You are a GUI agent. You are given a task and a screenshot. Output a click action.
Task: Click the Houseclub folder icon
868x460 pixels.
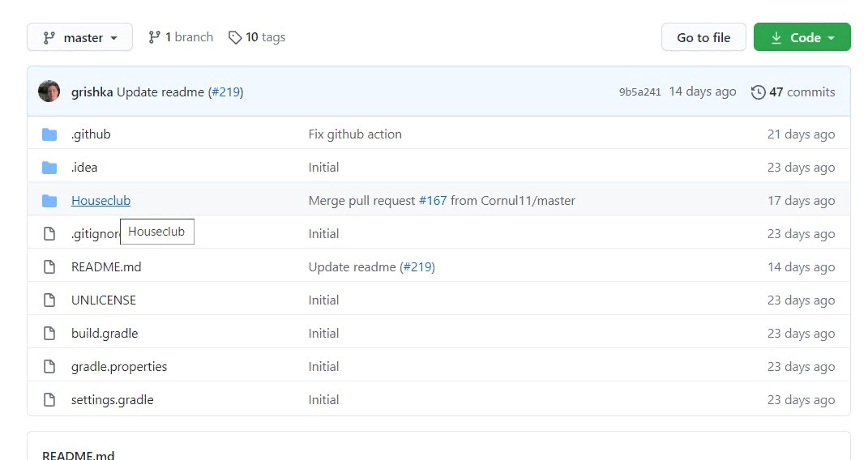tap(49, 201)
